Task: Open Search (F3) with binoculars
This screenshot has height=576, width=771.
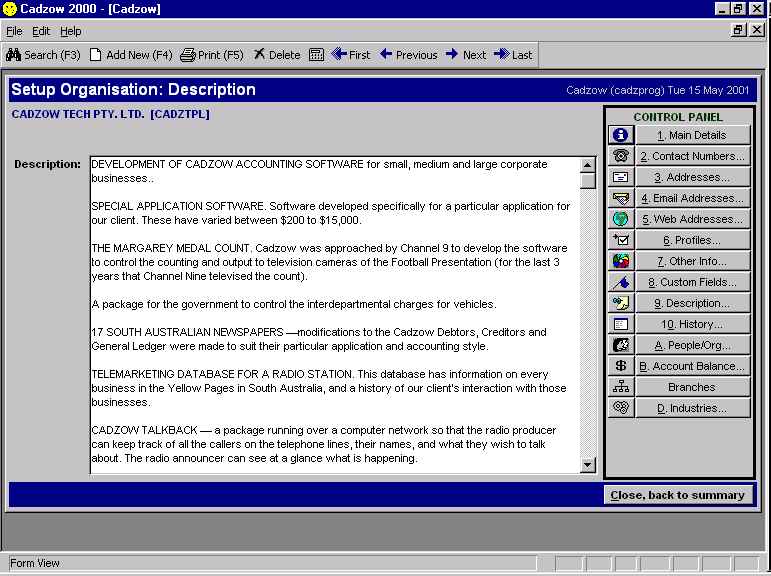Action: (x=43, y=55)
